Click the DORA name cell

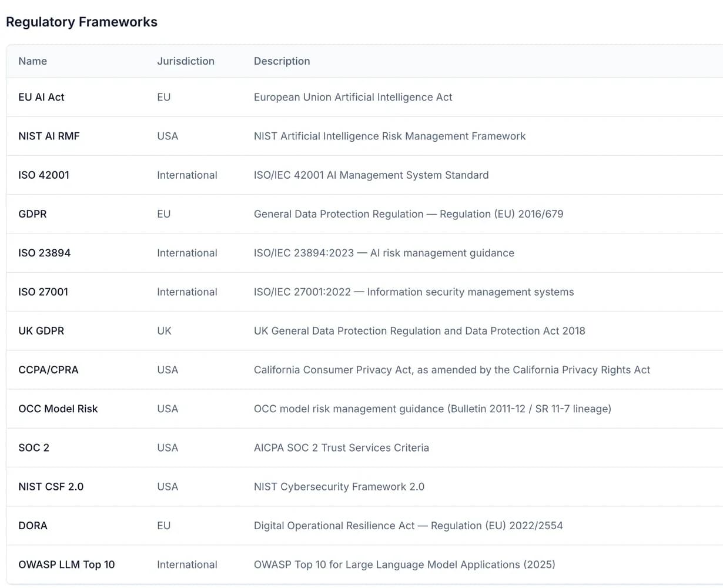pos(33,526)
